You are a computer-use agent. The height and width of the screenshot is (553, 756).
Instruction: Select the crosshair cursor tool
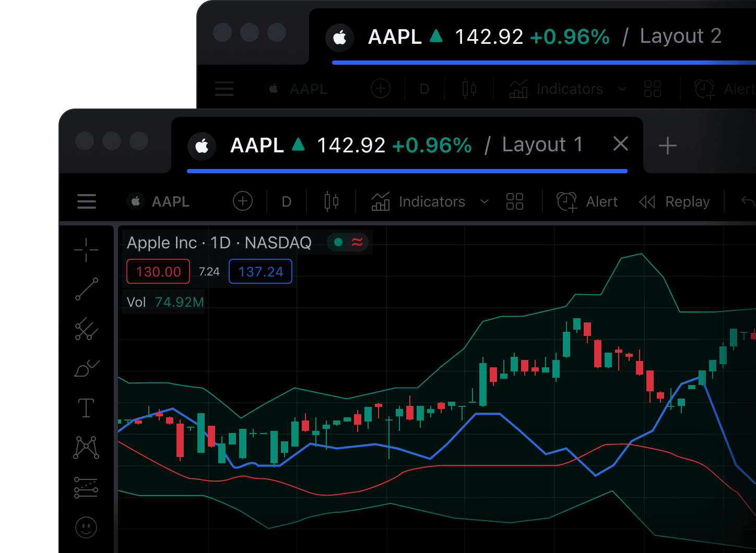[86, 250]
